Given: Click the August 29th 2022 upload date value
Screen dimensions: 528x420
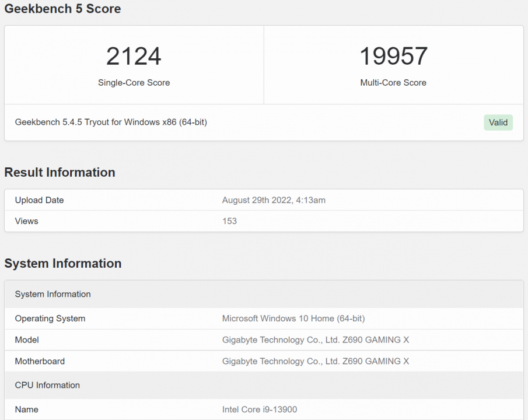Looking at the screenshot, I should point(274,200).
